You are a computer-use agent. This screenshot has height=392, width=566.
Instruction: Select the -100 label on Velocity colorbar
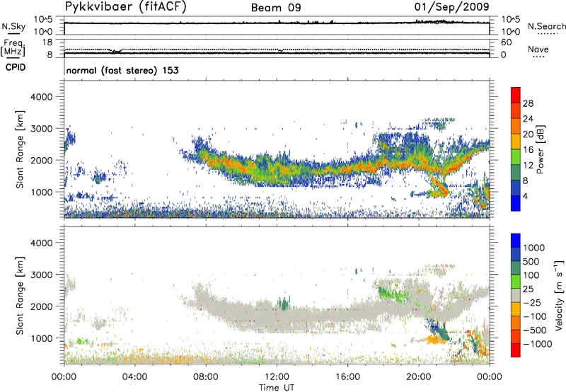point(535,316)
